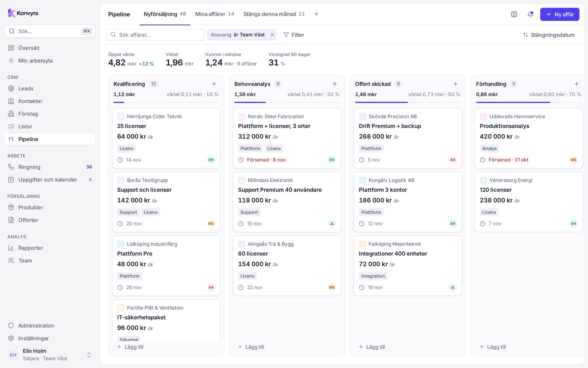Open the Uddevalla Hamnservice deal card
This screenshot has height=368, width=588.
point(529,138)
